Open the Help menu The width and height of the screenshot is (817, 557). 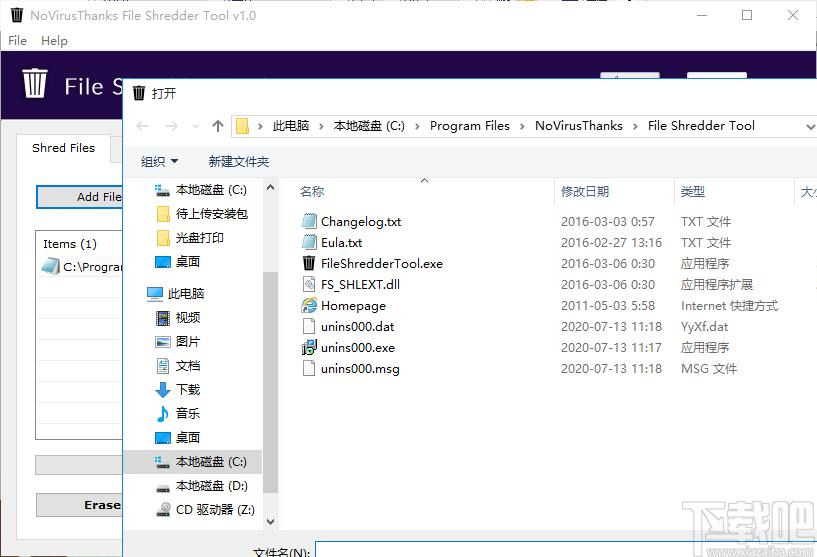click(x=54, y=41)
